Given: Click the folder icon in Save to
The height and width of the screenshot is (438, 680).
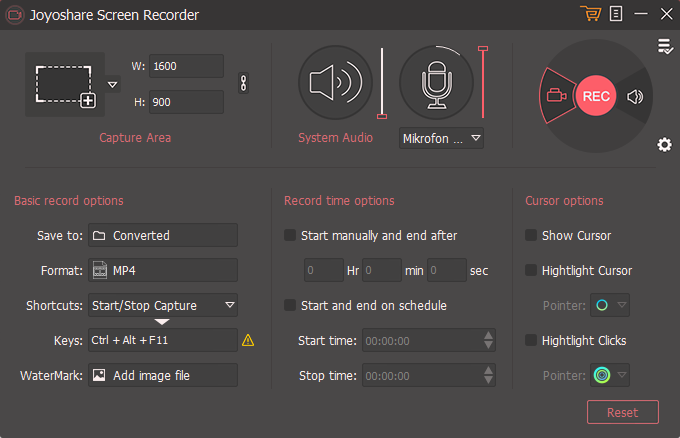Looking at the screenshot, I should tap(99, 235).
